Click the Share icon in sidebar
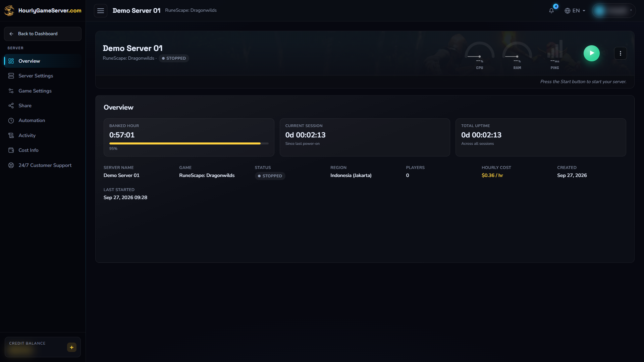 (11, 106)
